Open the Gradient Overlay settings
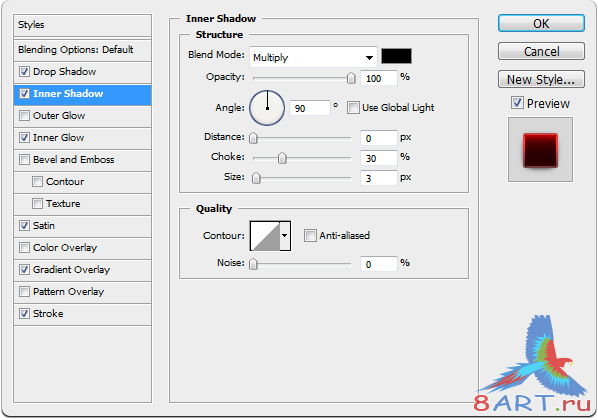The width and height of the screenshot is (598, 420). pos(82,270)
